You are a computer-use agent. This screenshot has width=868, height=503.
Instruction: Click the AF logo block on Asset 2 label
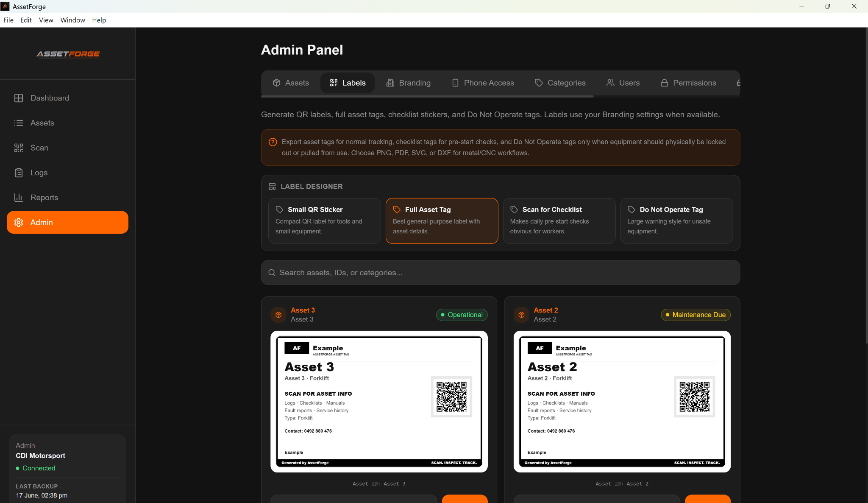tap(540, 348)
